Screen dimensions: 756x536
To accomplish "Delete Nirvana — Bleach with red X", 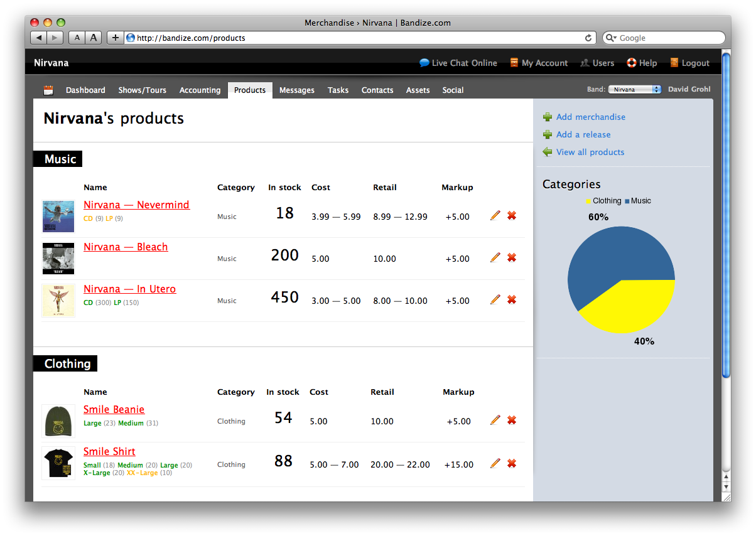I will pos(512,257).
